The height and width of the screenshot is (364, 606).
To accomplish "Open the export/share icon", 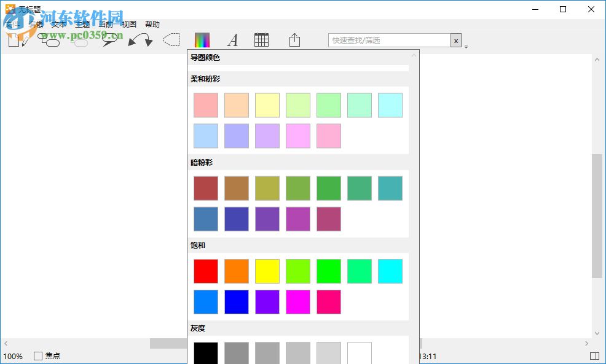I will pos(294,39).
